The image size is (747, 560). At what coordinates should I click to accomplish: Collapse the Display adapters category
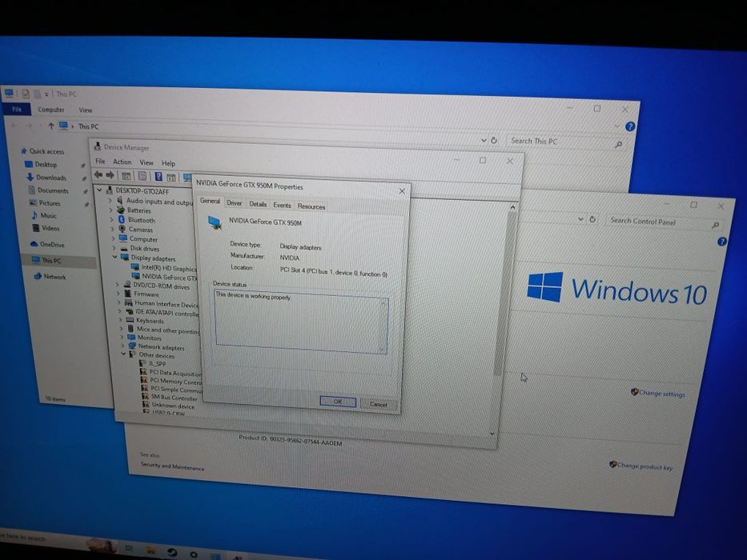(114, 257)
